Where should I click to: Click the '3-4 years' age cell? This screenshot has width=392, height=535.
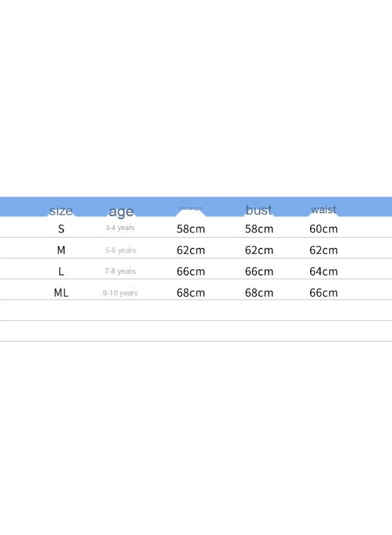120,228
